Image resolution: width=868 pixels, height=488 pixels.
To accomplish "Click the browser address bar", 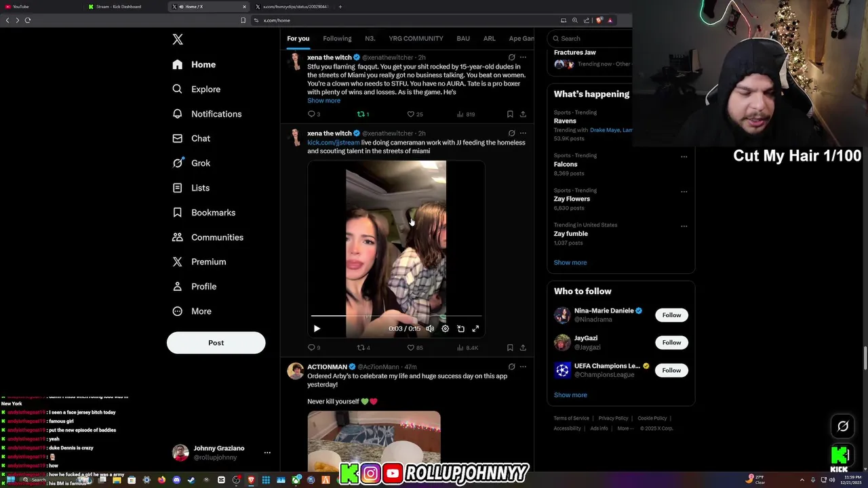I will coord(407,20).
